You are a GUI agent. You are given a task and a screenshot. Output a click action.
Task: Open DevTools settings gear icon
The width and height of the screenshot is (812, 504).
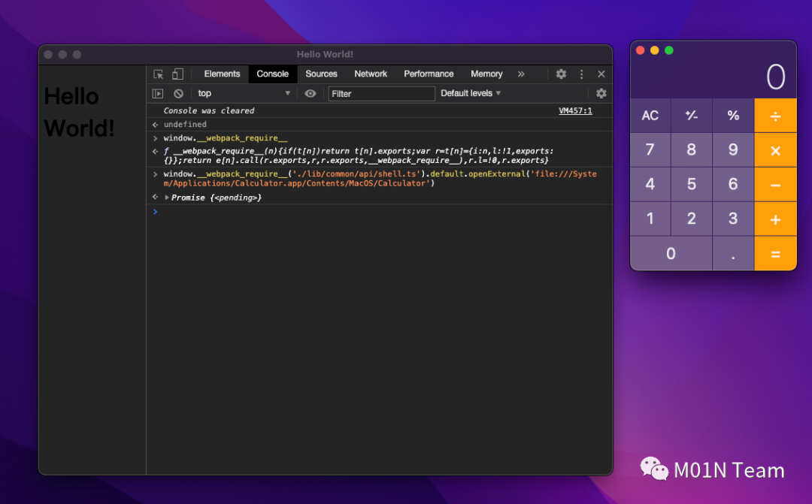pyautogui.click(x=561, y=74)
